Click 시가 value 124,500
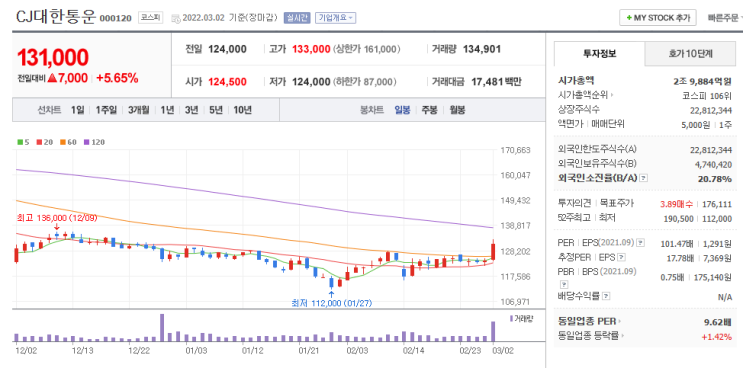743x368 pixels. [227, 82]
